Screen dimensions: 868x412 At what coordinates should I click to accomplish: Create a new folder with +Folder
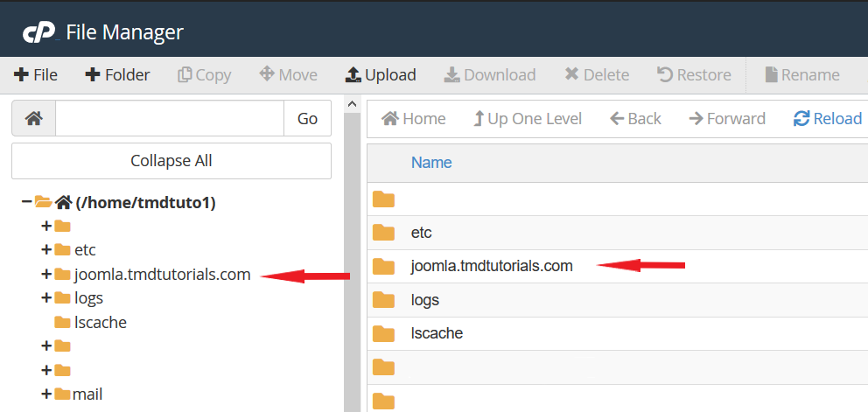[x=117, y=74]
